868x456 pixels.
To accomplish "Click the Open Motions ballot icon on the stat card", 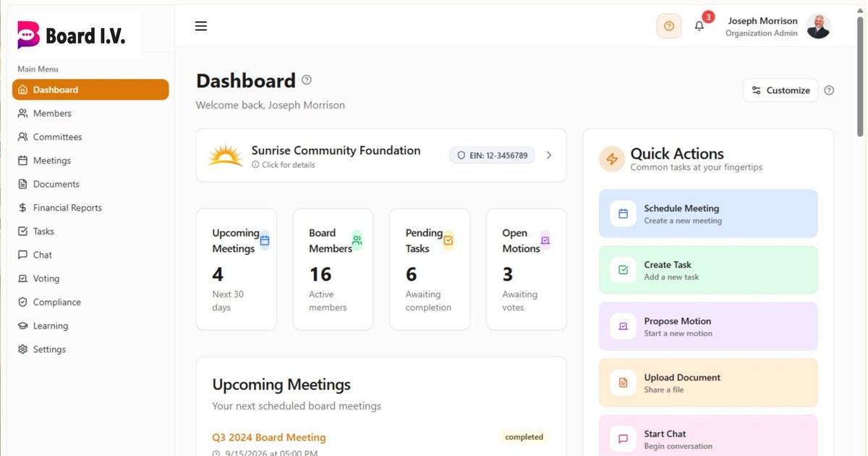I will (x=545, y=240).
